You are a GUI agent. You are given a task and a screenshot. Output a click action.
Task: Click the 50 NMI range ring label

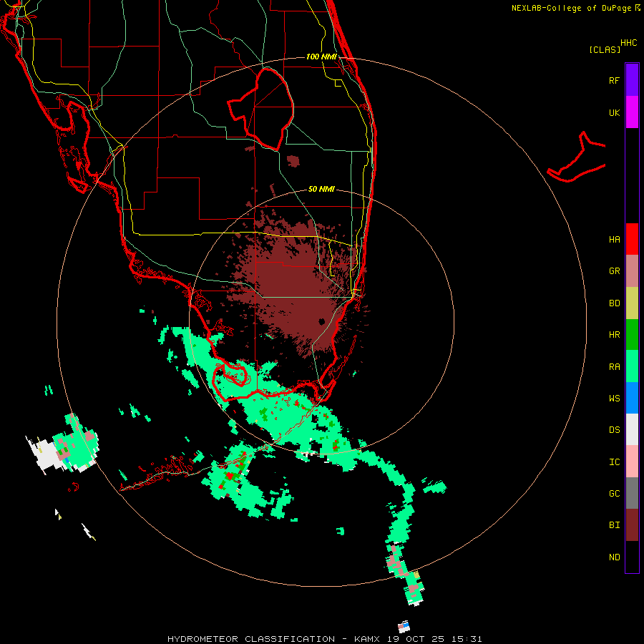pos(321,189)
